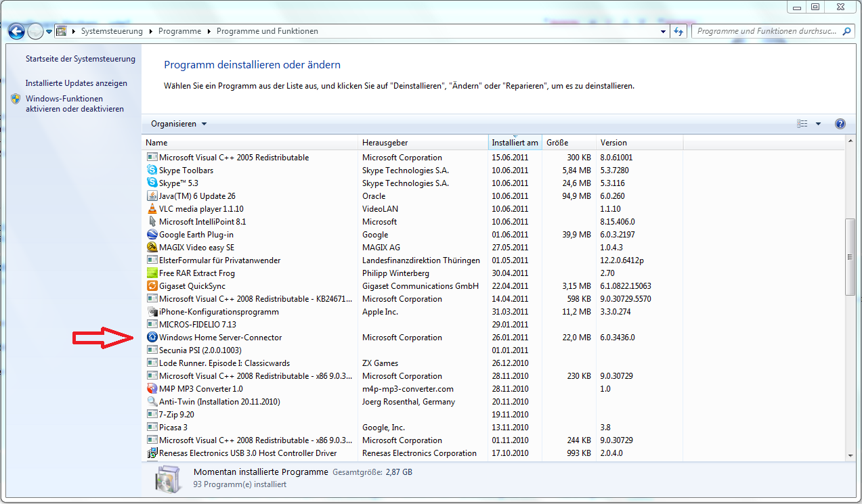Click the Microsoft IntelliPoint mouse icon
This screenshot has height=504, width=862.
click(x=152, y=222)
